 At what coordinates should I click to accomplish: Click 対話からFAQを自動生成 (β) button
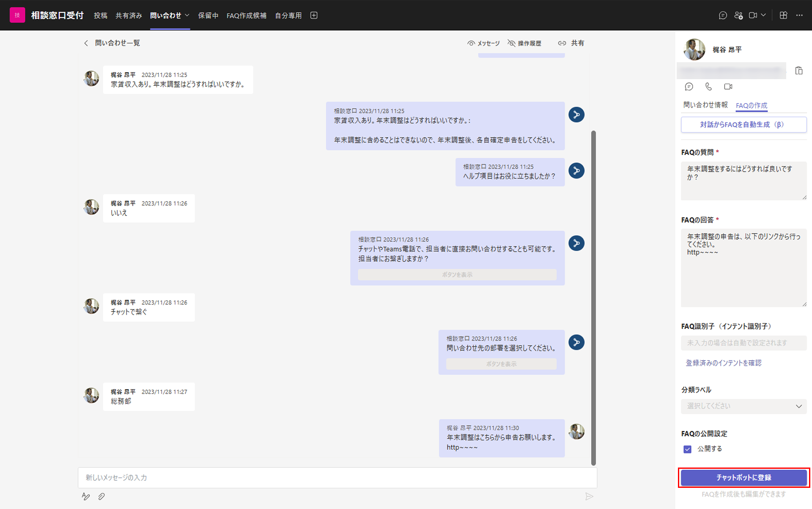point(744,125)
